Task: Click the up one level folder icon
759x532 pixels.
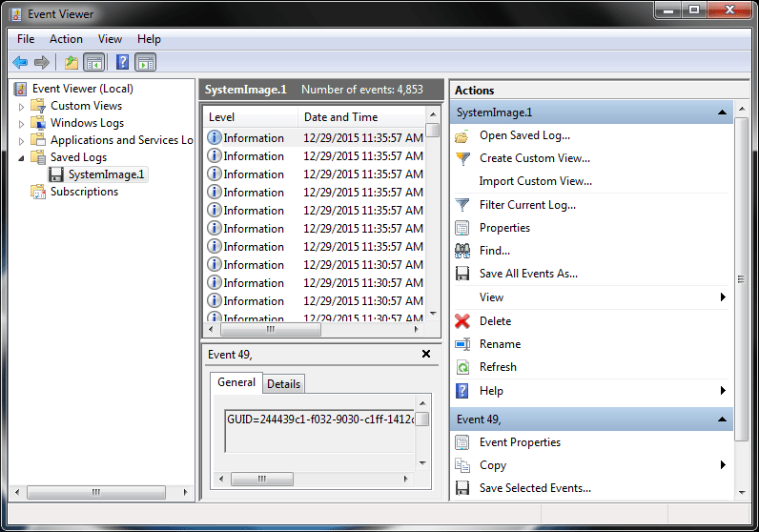Action: [72, 62]
